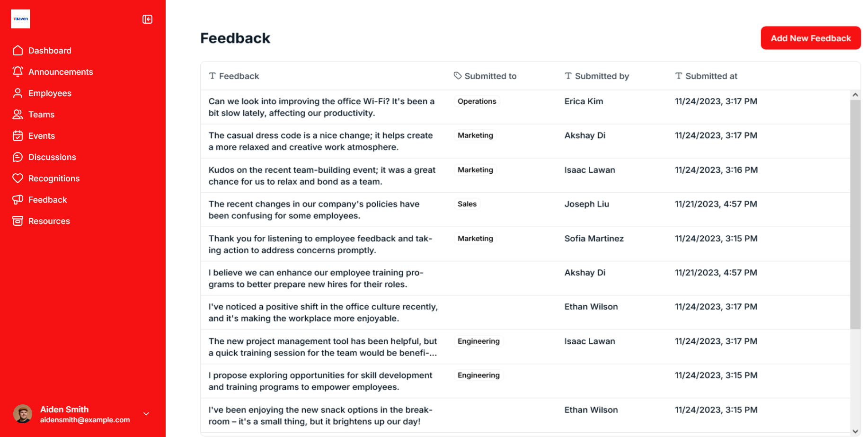
Task: Click the Maven logo in the sidebar
Action: click(x=20, y=19)
